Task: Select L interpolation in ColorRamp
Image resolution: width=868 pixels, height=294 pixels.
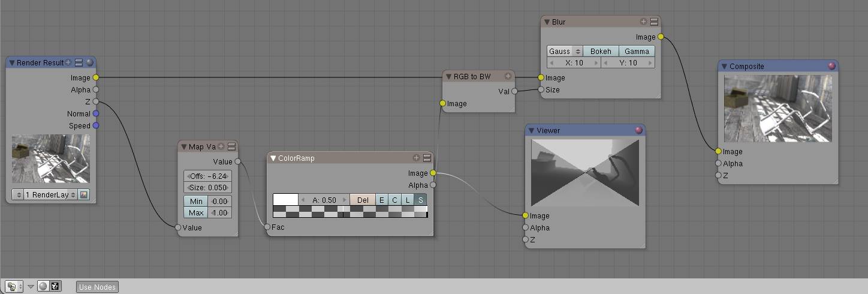Action: 408,199
